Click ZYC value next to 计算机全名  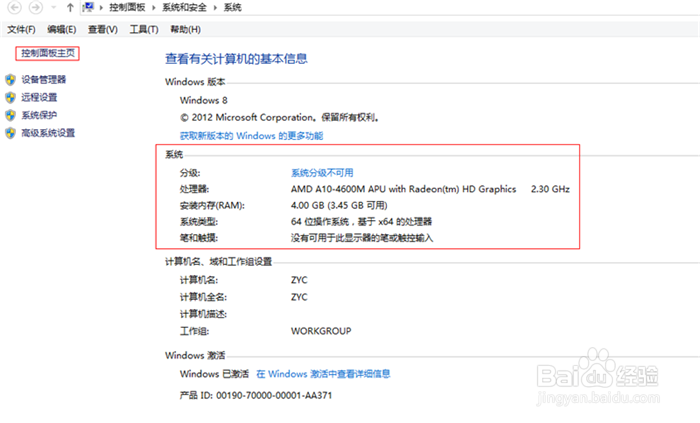(299, 297)
